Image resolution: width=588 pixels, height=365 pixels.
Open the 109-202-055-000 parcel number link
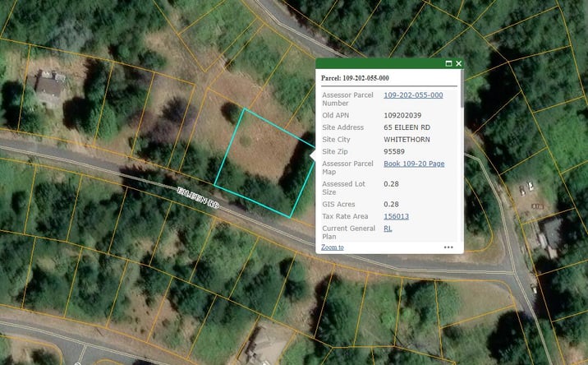tap(413, 95)
